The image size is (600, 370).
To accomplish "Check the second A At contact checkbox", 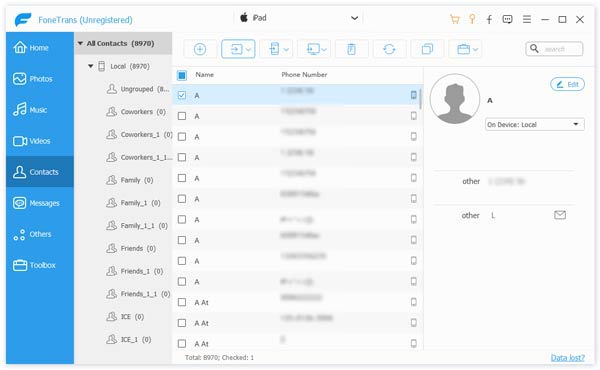I will tap(182, 323).
